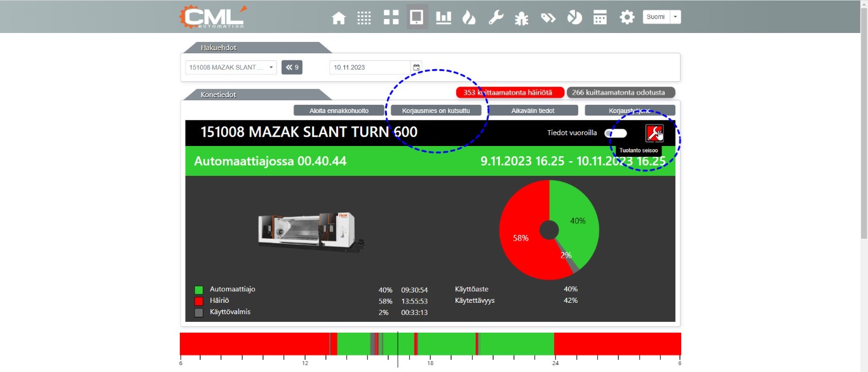Viewport: 868px width, 372px height.
Task: Toggle the Tiedot vuoroilla switch
Action: tap(615, 133)
